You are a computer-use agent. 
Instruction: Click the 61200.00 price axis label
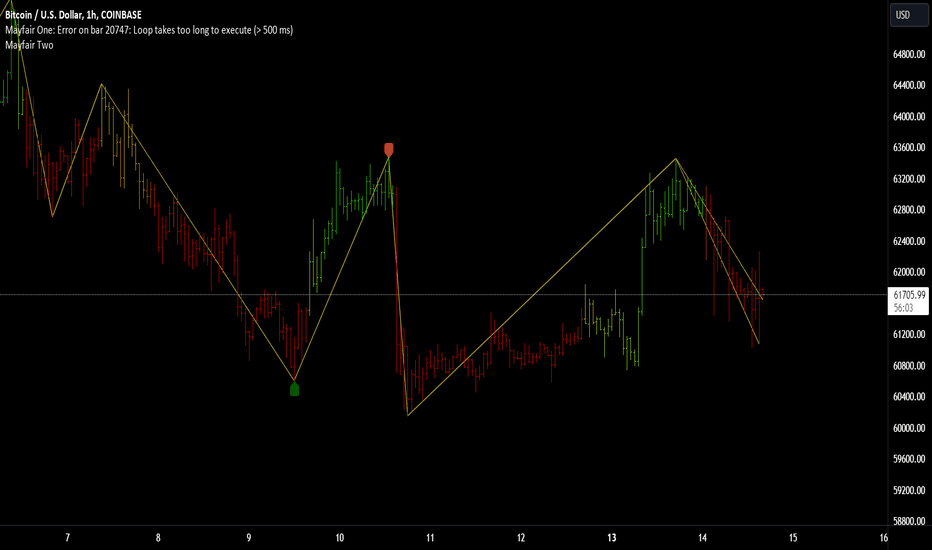[x=909, y=334]
